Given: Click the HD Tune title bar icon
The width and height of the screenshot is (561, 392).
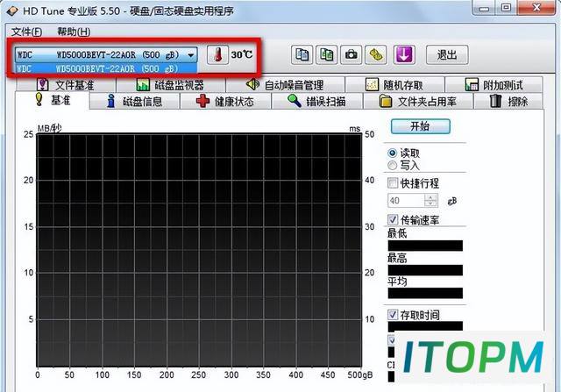Looking at the screenshot, I should (x=12, y=11).
